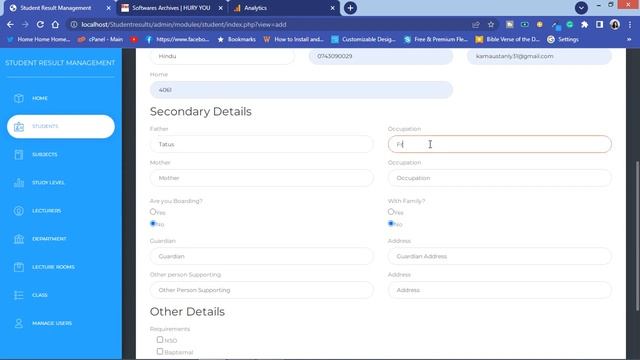Click the Subjects book icon

[x=19, y=154]
